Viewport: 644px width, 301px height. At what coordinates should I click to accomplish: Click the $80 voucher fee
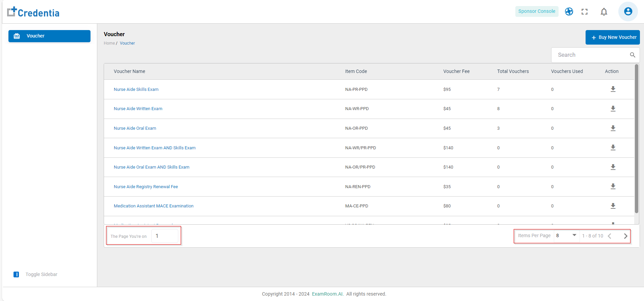coord(447,206)
